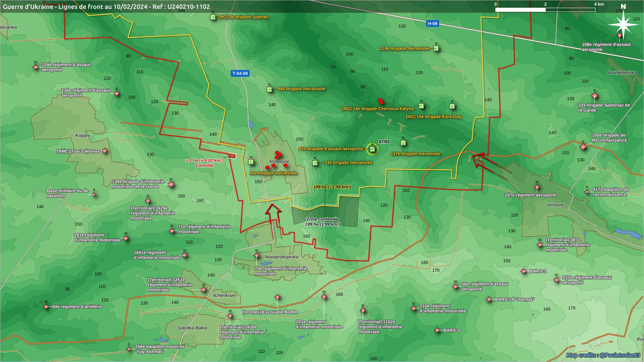This screenshot has width=644, height=362.
Task: Click the 136e brigade d'infanterie motorisée marker
Action: click(171, 184)
